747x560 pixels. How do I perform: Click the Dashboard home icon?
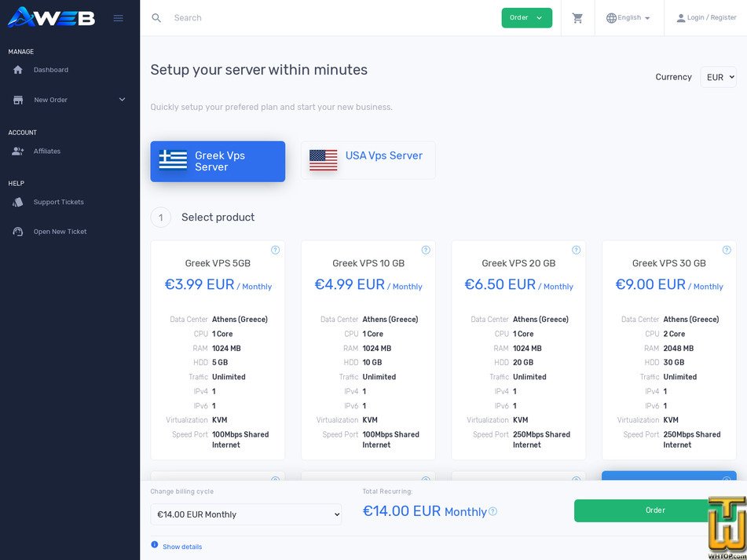pyautogui.click(x=18, y=70)
